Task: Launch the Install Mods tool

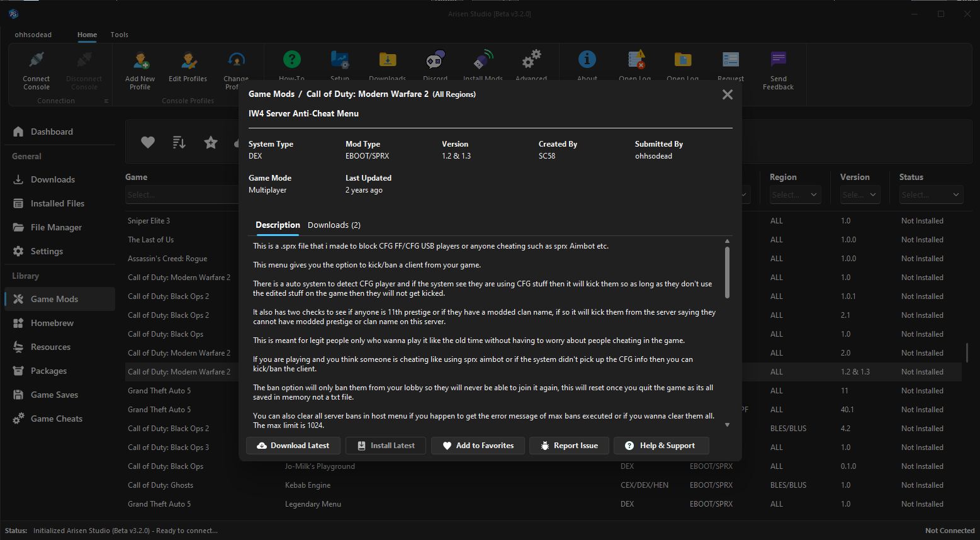Action: [483, 59]
